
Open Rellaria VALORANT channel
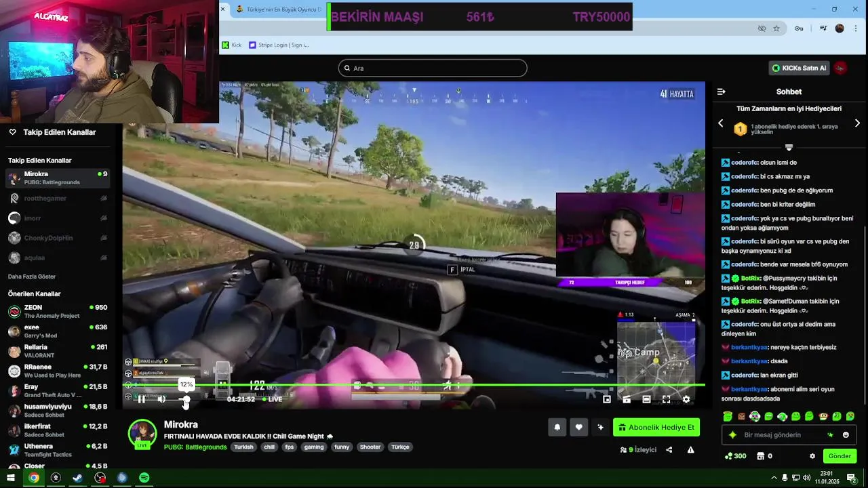(x=58, y=351)
